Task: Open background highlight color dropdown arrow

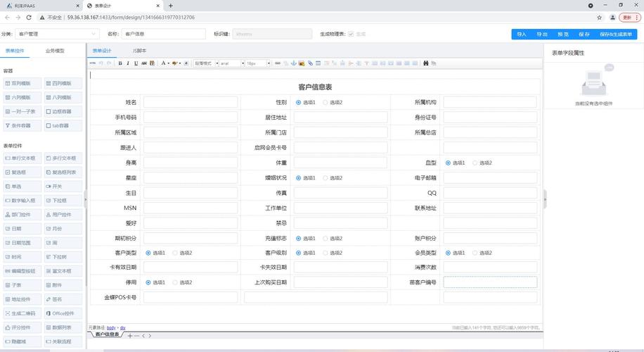Action: (x=180, y=63)
